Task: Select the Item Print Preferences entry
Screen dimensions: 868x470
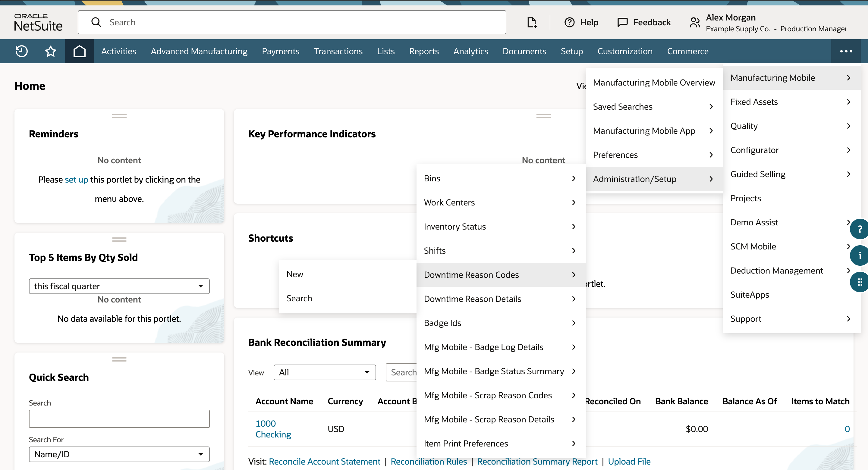Action: click(x=501, y=443)
